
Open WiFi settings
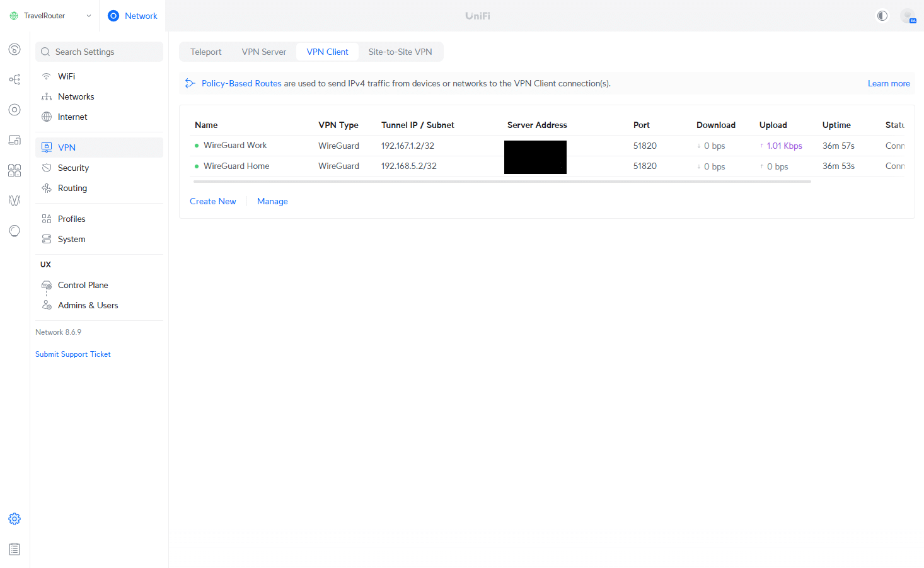[99, 76]
